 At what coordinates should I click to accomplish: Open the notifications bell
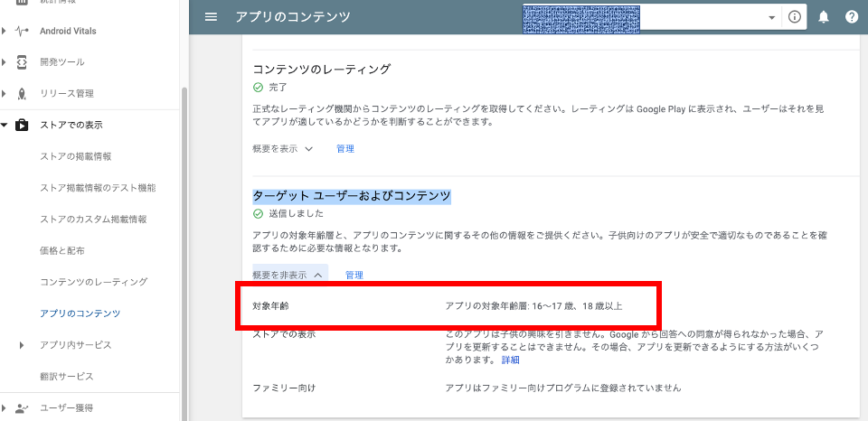pyautogui.click(x=824, y=17)
